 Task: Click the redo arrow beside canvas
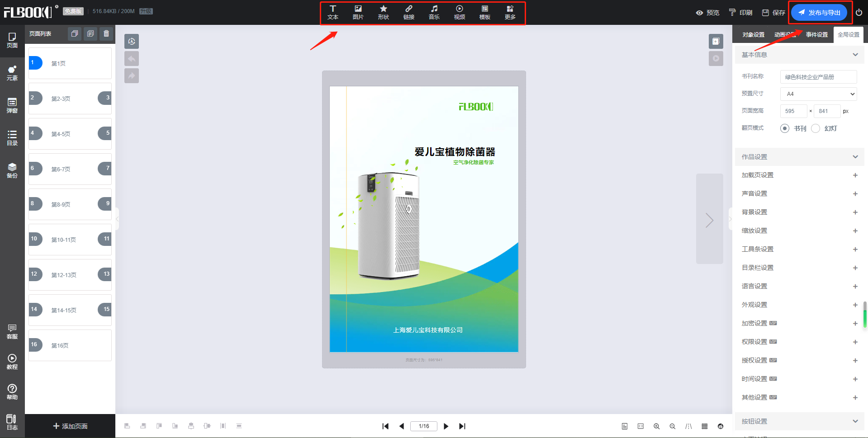point(132,75)
